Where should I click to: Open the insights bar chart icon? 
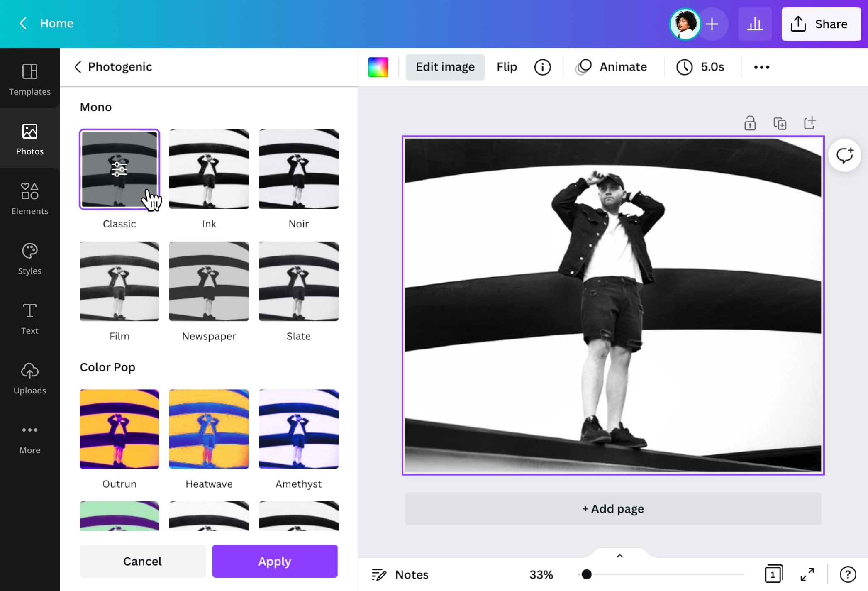(755, 24)
